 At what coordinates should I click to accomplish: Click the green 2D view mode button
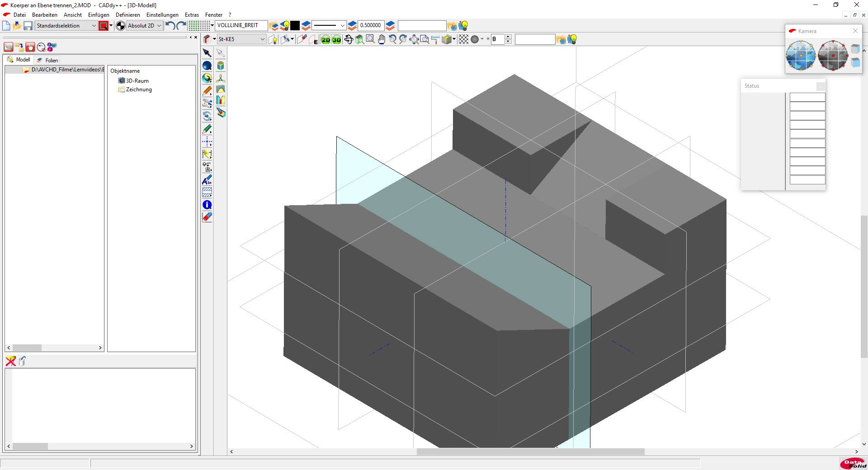point(325,40)
